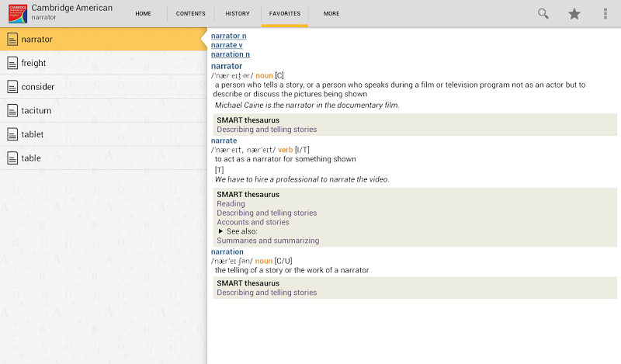This screenshot has width=621, height=364.
Task: Open the search magnifier icon
Action: pos(543,13)
